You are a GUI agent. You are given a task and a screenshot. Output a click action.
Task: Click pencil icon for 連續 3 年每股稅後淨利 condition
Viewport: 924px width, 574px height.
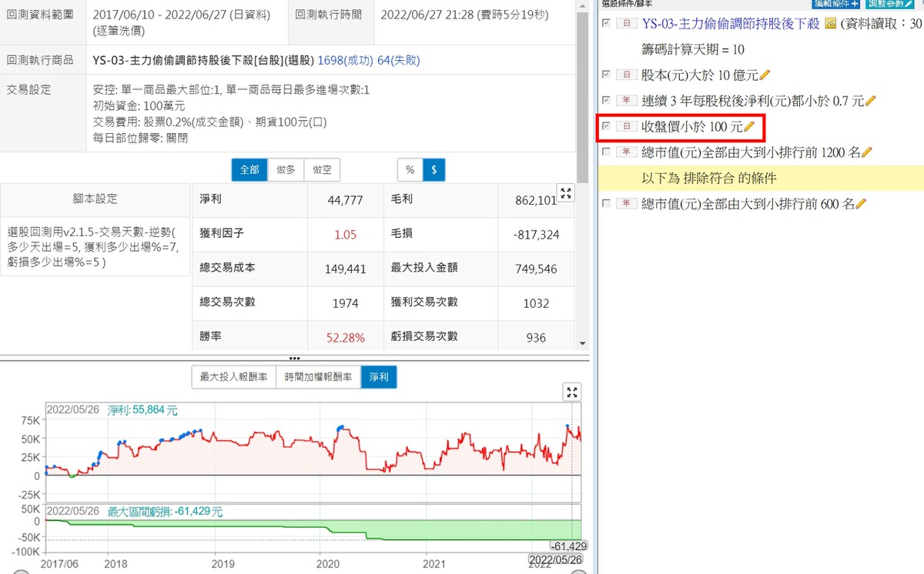coord(870,101)
